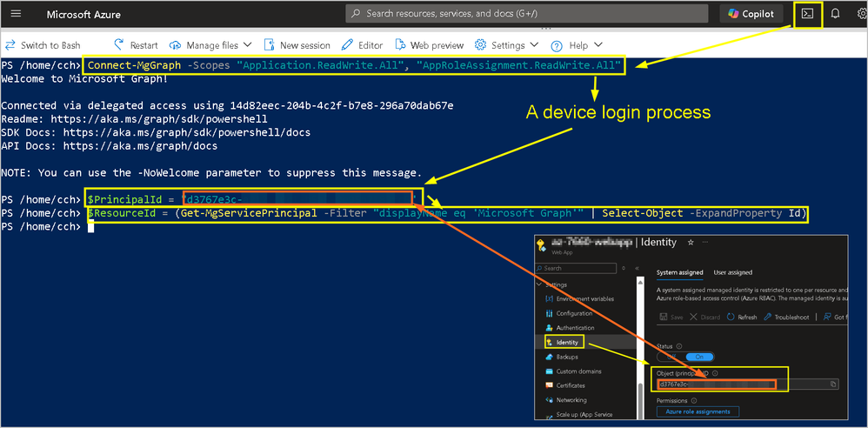Expand the Manage files dropdown

coord(210,45)
